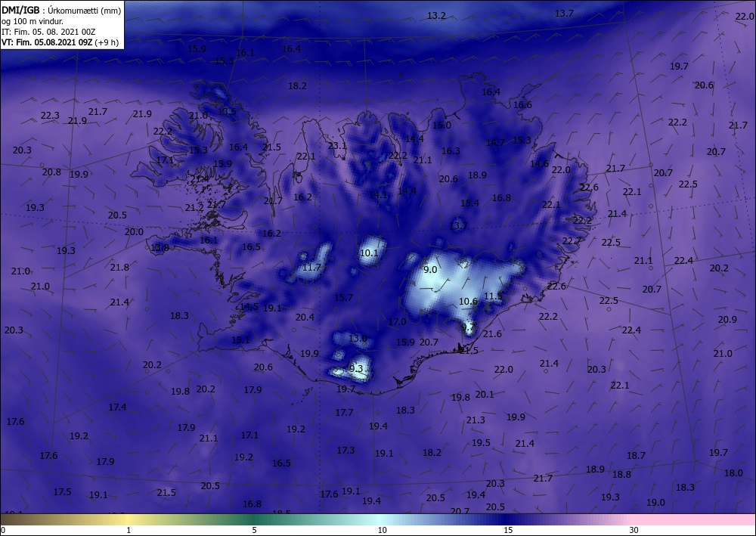Click the map value "14.5"
Viewport: 756px width, 536px height.
249,307
